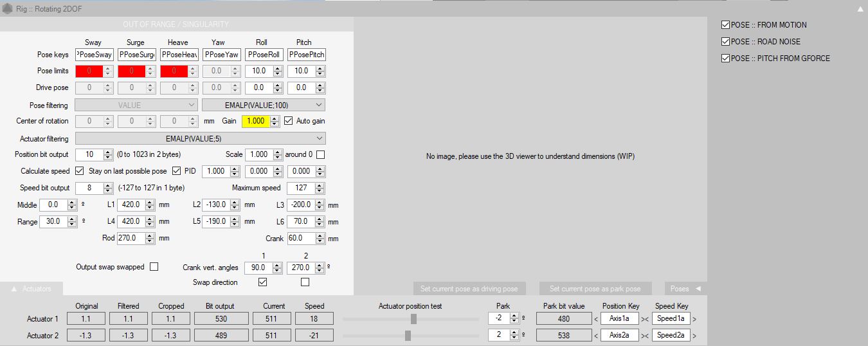Click the rig icon in title bar
This screenshot has width=868, height=346.
[6, 9]
